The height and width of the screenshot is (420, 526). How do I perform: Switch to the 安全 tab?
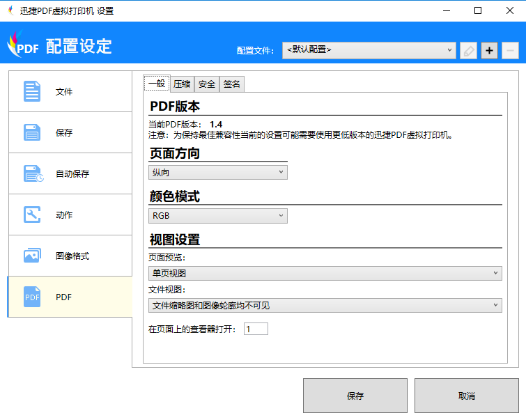click(x=207, y=84)
